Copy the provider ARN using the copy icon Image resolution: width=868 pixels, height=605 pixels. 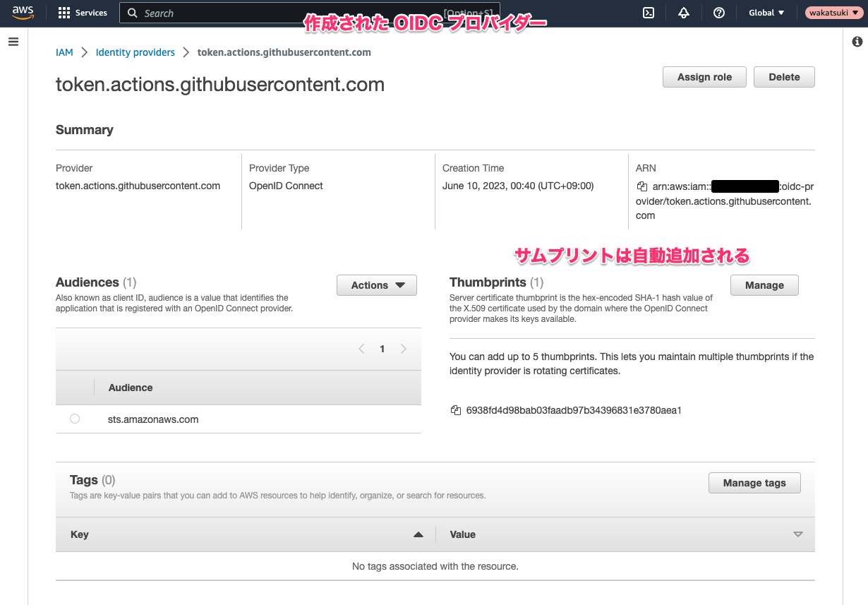click(641, 186)
